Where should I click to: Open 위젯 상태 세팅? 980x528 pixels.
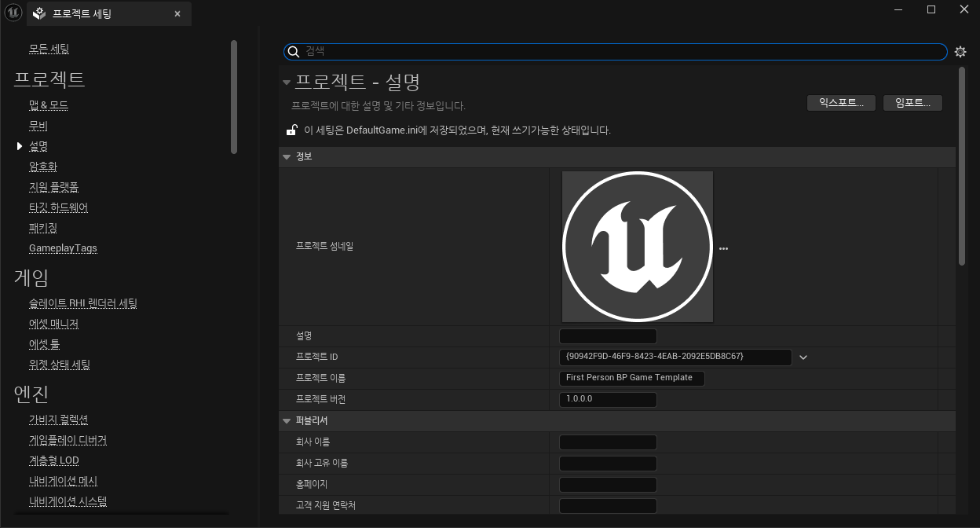[x=60, y=365]
